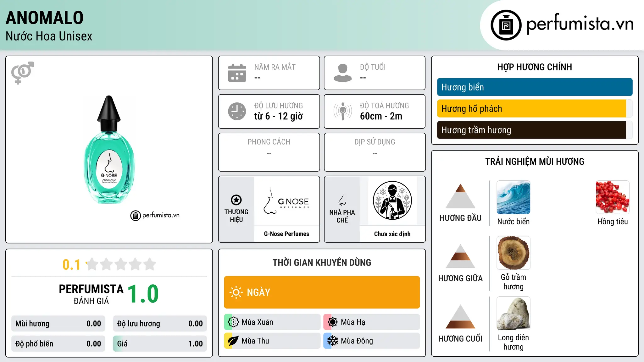
Task: Open the Hồng tiêu note thumbnail
Action: pos(613,197)
